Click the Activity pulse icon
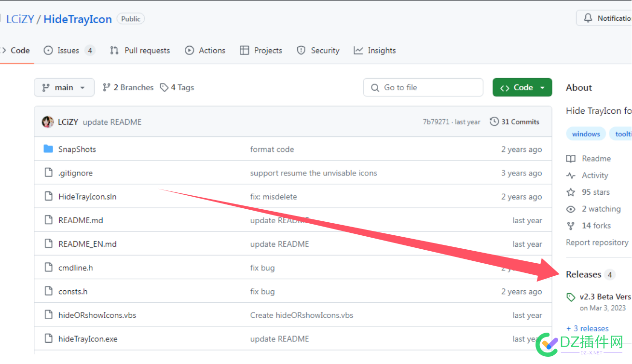 click(x=571, y=175)
